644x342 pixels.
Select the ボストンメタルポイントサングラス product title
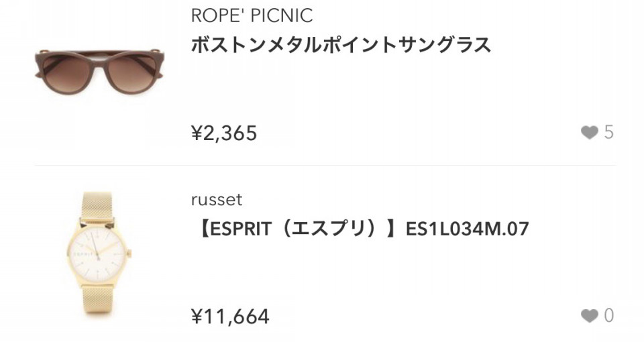pyautogui.click(x=341, y=45)
